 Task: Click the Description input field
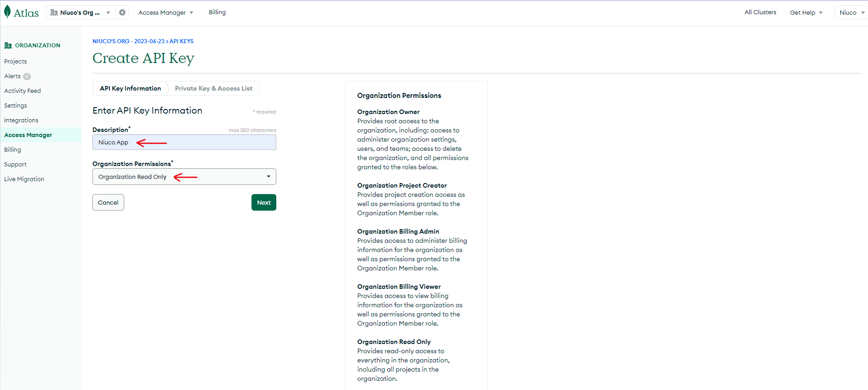(x=184, y=142)
